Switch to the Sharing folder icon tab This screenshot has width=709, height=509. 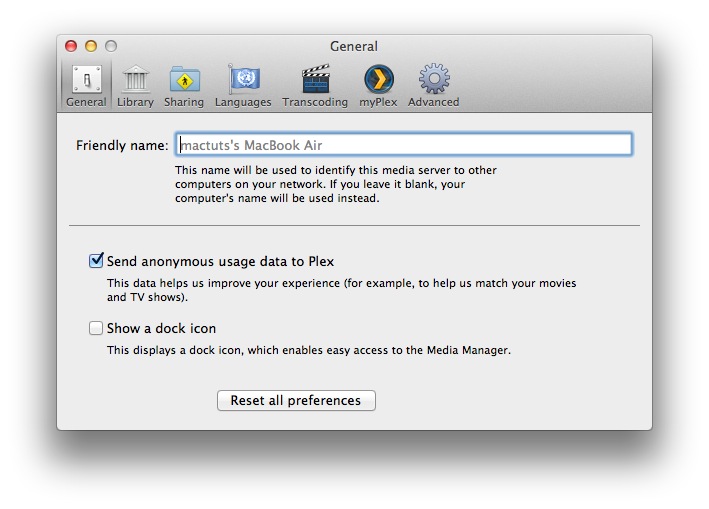click(184, 86)
